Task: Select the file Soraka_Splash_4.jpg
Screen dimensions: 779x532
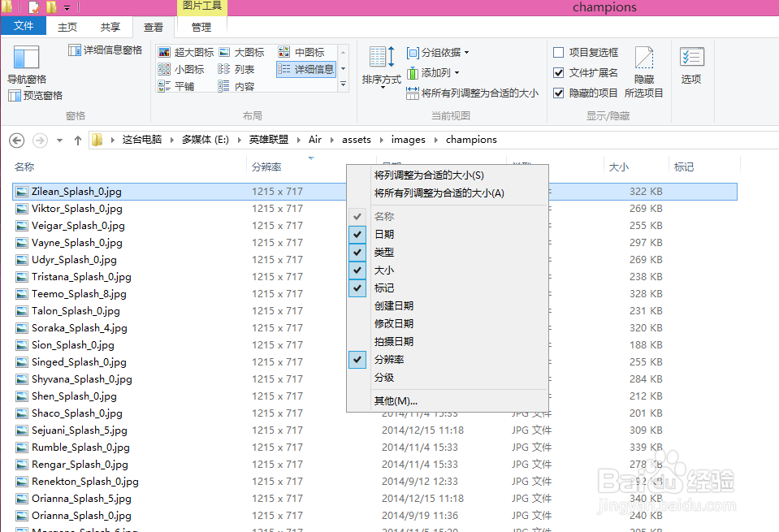Action: point(80,328)
